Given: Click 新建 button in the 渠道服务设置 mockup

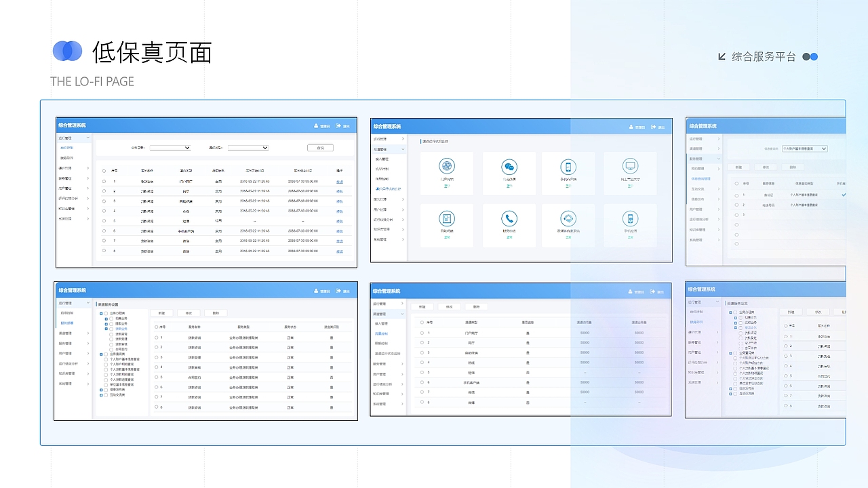Looking at the screenshot, I should pyautogui.click(x=161, y=313).
